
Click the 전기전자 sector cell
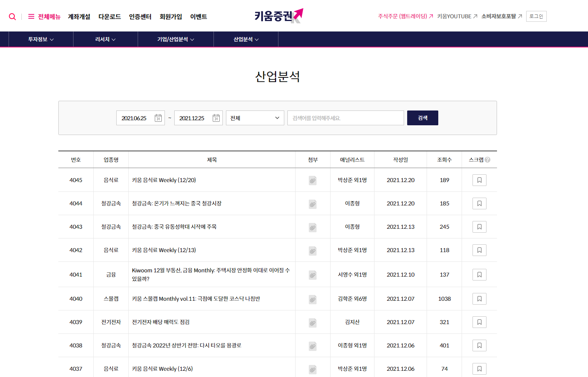click(x=111, y=322)
